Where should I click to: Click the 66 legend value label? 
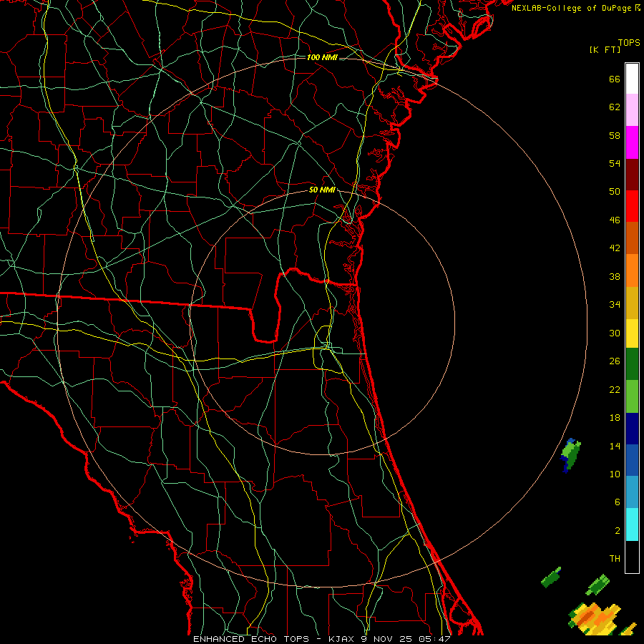click(x=615, y=79)
